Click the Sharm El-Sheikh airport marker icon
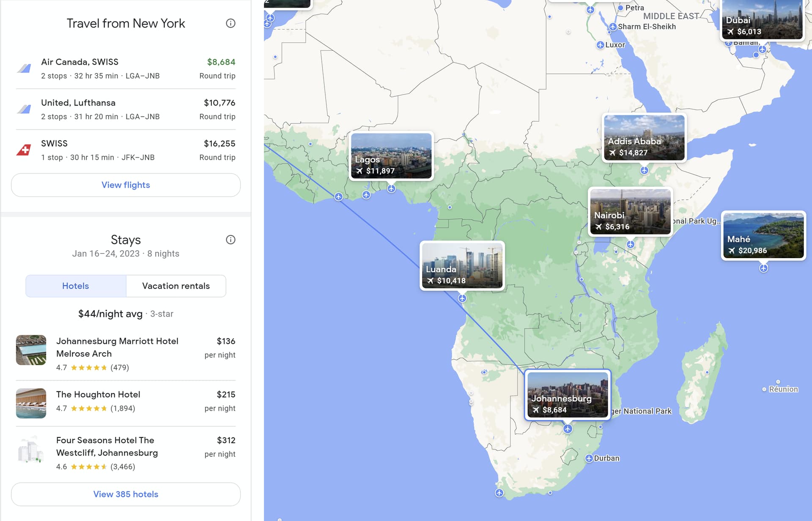 point(612,27)
